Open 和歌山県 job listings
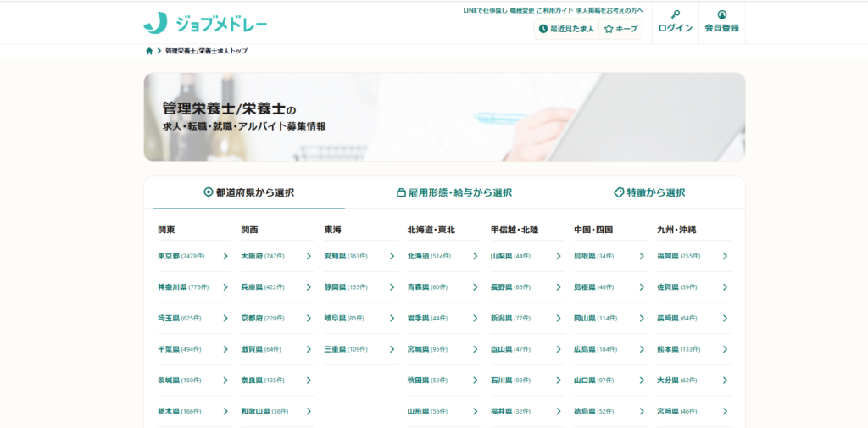 click(277, 411)
